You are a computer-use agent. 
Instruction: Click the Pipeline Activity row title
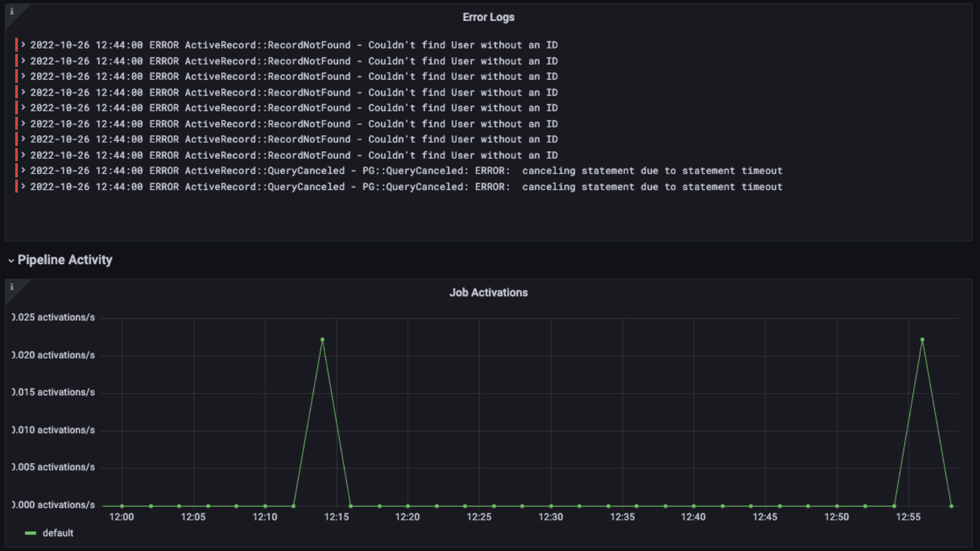[x=64, y=260]
